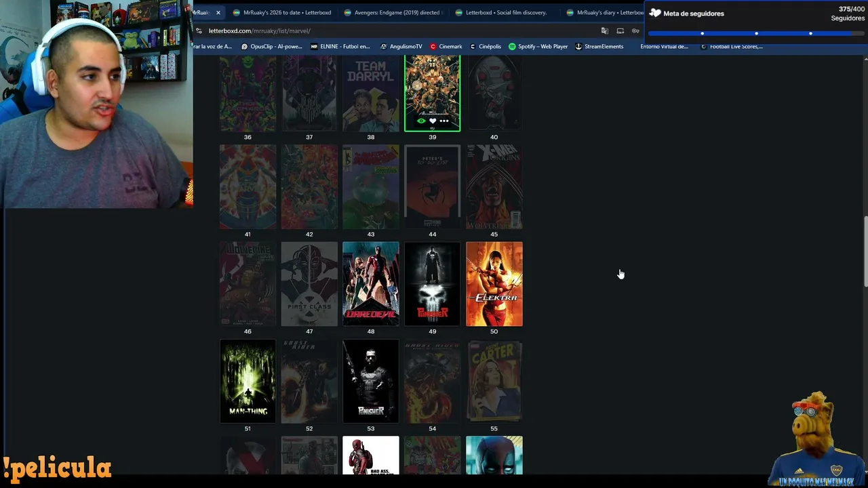Image resolution: width=868 pixels, height=488 pixels.
Task: Open the Man-Thing poster numbered 51
Action: (248, 381)
